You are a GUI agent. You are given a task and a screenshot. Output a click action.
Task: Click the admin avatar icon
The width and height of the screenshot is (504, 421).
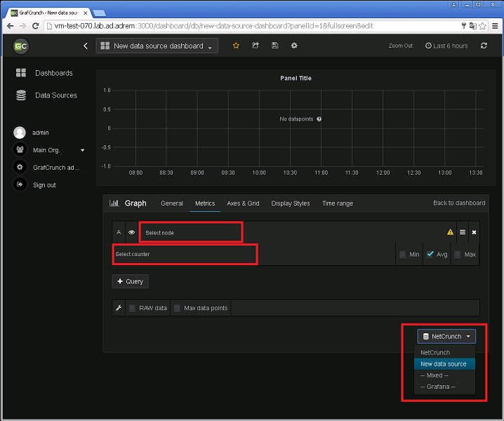click(20, 133)
